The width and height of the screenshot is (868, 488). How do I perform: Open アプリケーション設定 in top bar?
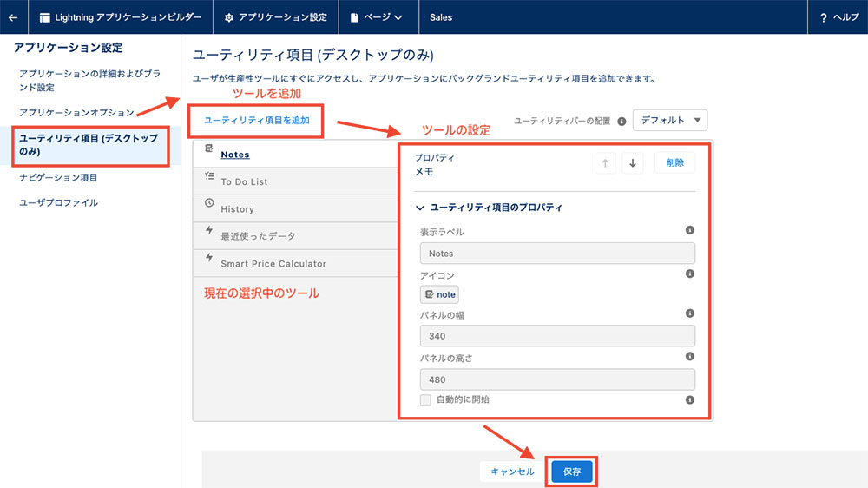click(276, 17)
